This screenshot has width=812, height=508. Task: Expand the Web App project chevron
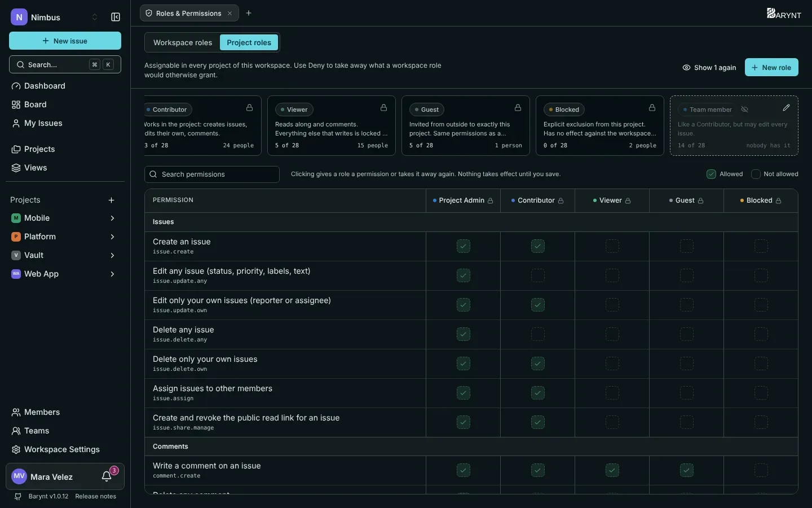point(112,274)
